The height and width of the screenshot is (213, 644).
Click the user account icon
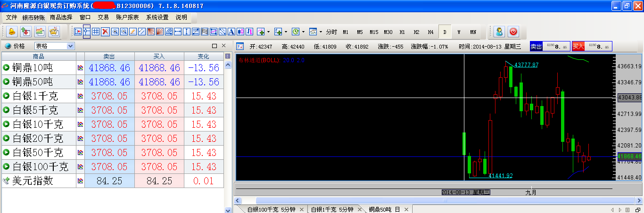[499, 32]
